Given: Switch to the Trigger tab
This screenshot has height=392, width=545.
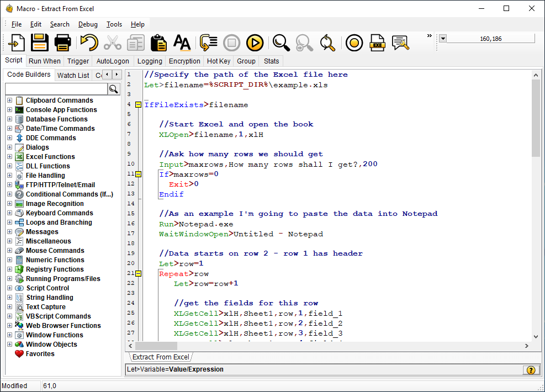Looking at the screenshot, I should pos(78,61).
